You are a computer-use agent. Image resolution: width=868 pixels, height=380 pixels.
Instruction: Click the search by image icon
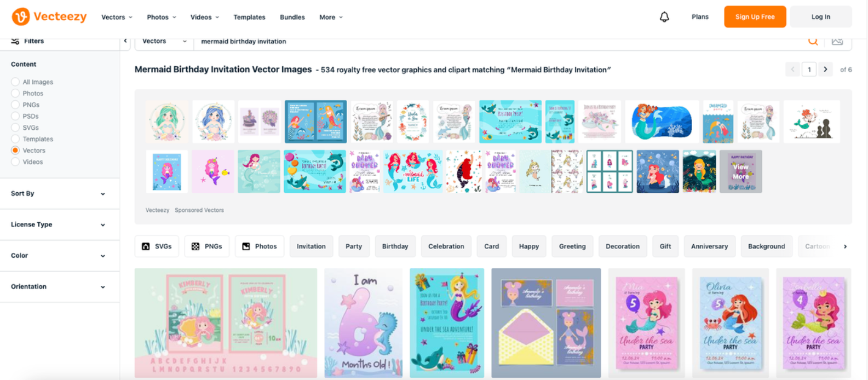[837, 41]
